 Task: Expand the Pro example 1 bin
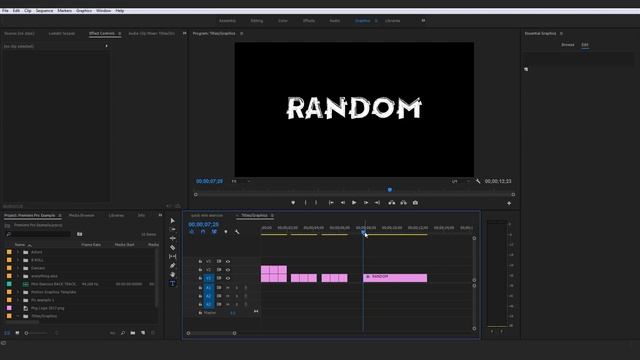(18, 300)
